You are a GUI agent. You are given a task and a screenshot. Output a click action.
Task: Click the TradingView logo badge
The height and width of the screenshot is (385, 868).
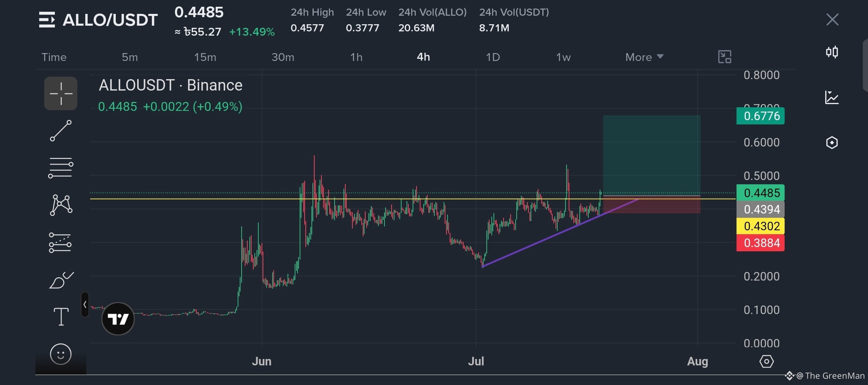pos(118,318)
